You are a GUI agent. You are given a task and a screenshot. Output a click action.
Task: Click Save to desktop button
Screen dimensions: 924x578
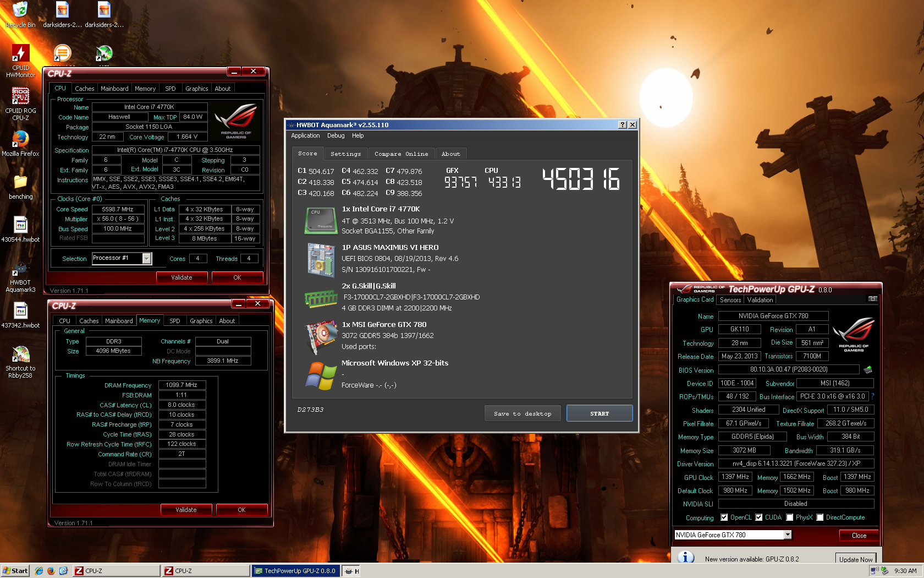click(x=522, y=413)
